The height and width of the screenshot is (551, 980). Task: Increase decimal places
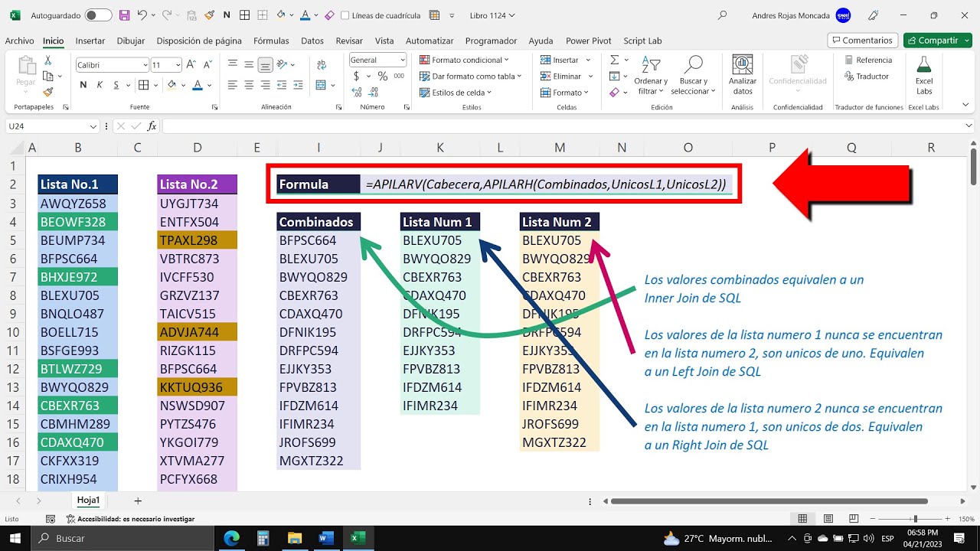357,92
